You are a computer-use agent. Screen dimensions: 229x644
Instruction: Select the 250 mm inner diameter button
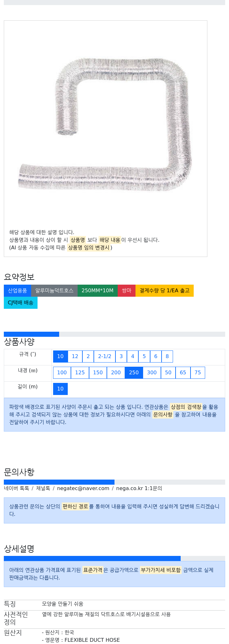(x=134, y=373)
